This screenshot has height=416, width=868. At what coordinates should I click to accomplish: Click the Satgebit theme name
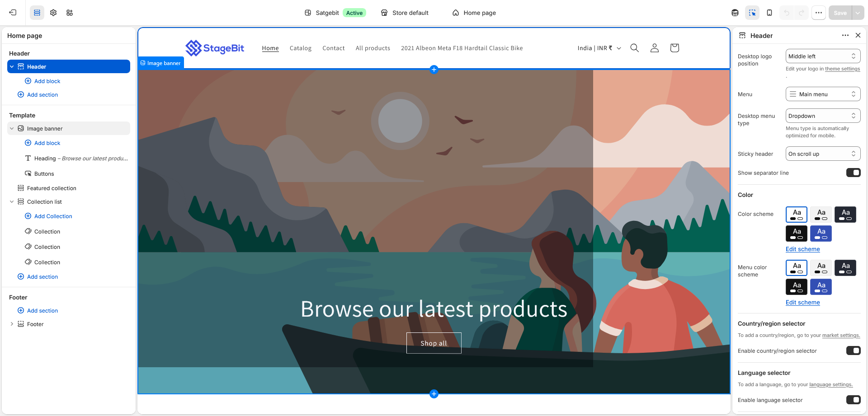coord(327,13)
